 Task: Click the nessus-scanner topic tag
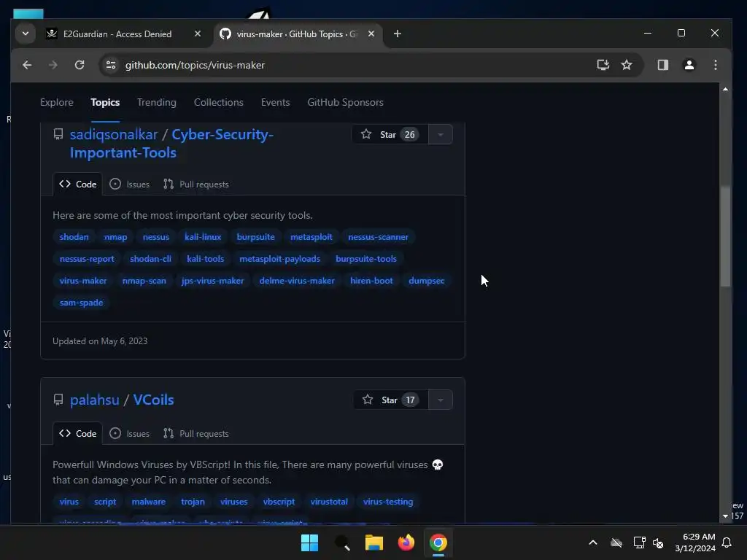[x=378, y=237]
